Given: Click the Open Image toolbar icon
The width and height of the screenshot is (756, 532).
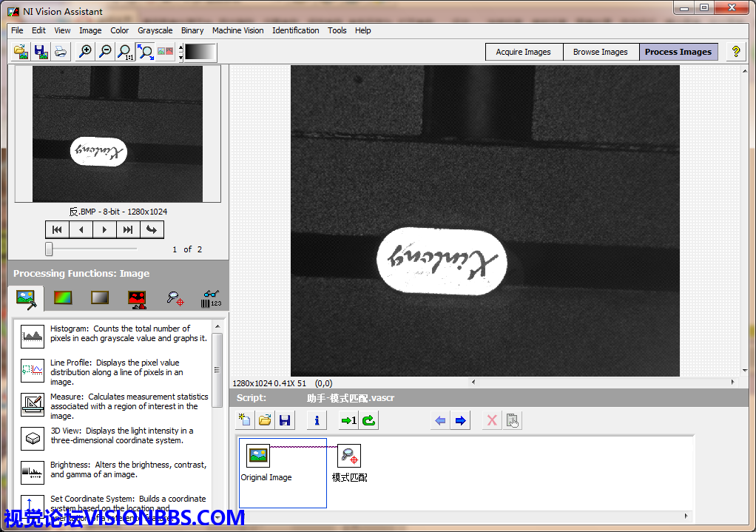Looking at the screenshot, I should click(21, 52).
